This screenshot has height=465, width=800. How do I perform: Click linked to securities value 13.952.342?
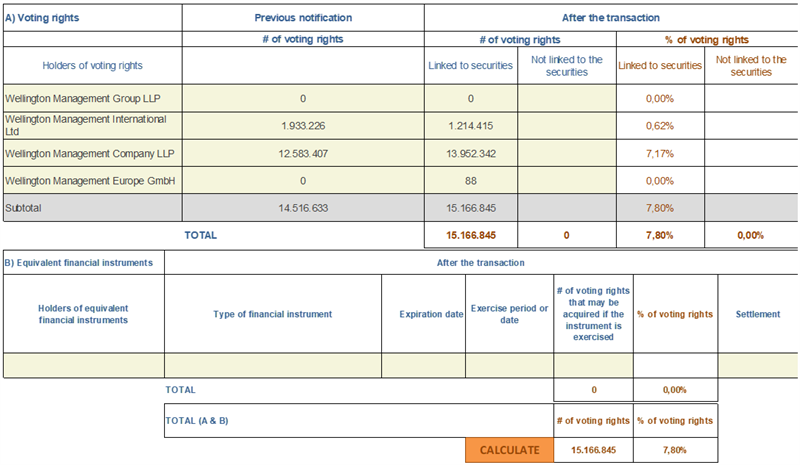(469, 154)
